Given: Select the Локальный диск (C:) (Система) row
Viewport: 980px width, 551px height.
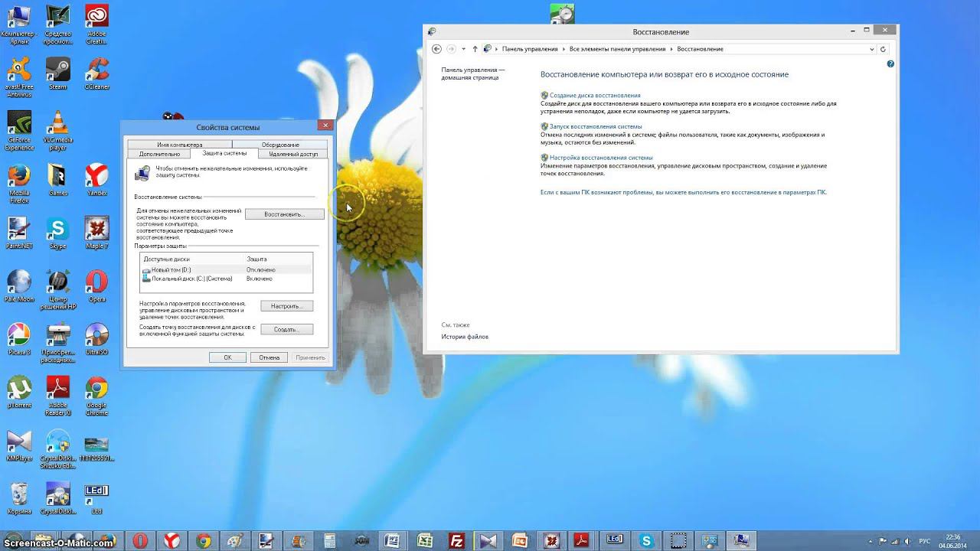Looking at the screenshot, I should (x=227, y=279).
